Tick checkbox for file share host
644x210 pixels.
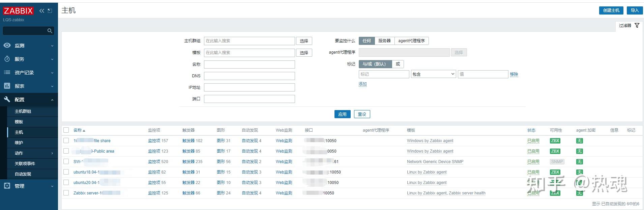(66, 140)
